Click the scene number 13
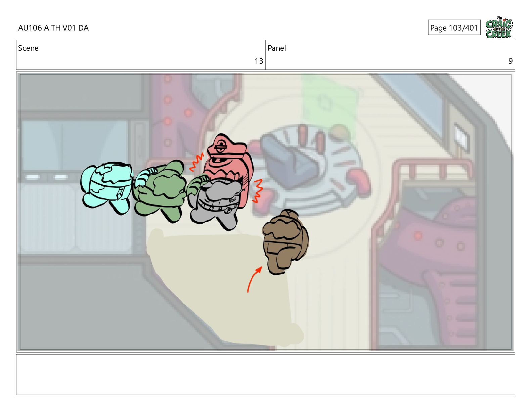This screenshot has height=411, width=532. coord(259,61)
